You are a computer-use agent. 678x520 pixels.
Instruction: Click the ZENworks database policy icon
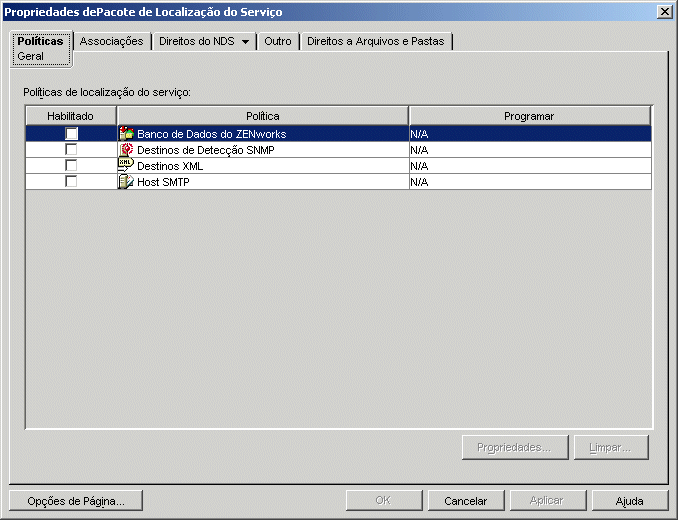click(x=126, y=133)
